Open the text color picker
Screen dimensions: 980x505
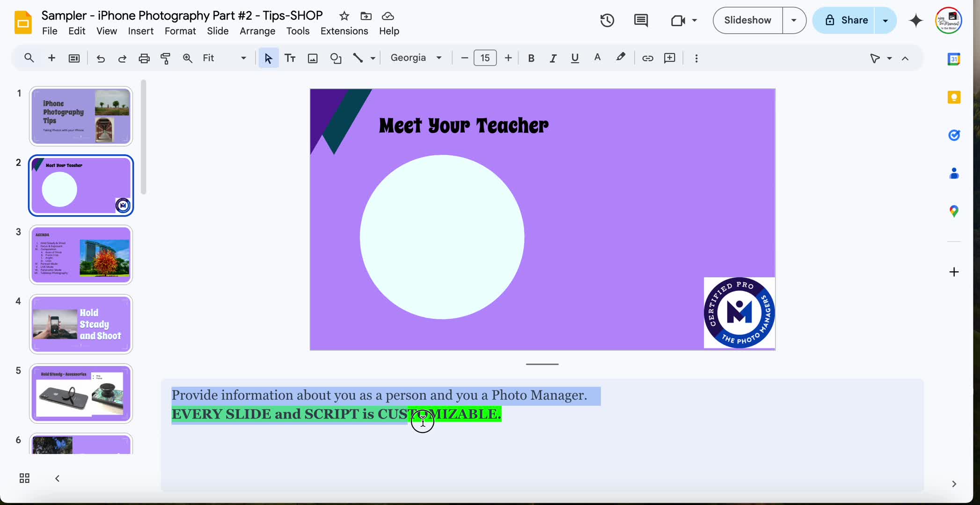[597, 58]
